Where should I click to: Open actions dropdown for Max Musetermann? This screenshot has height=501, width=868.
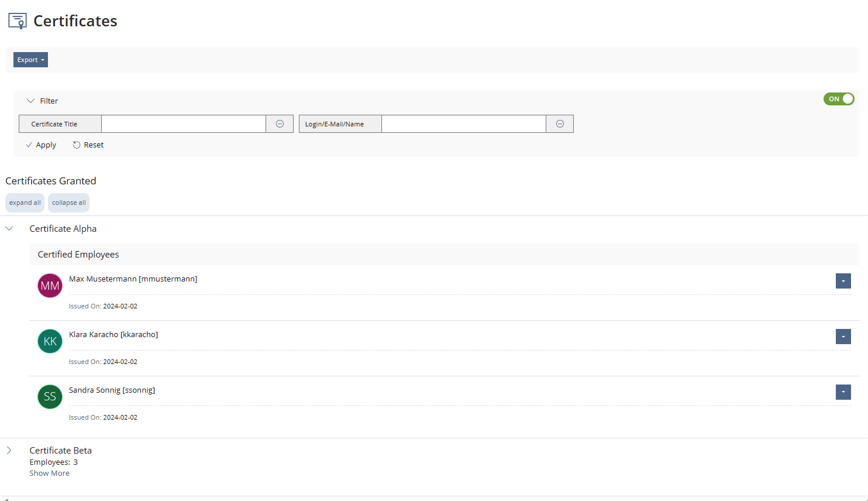[x=843, y=281]
